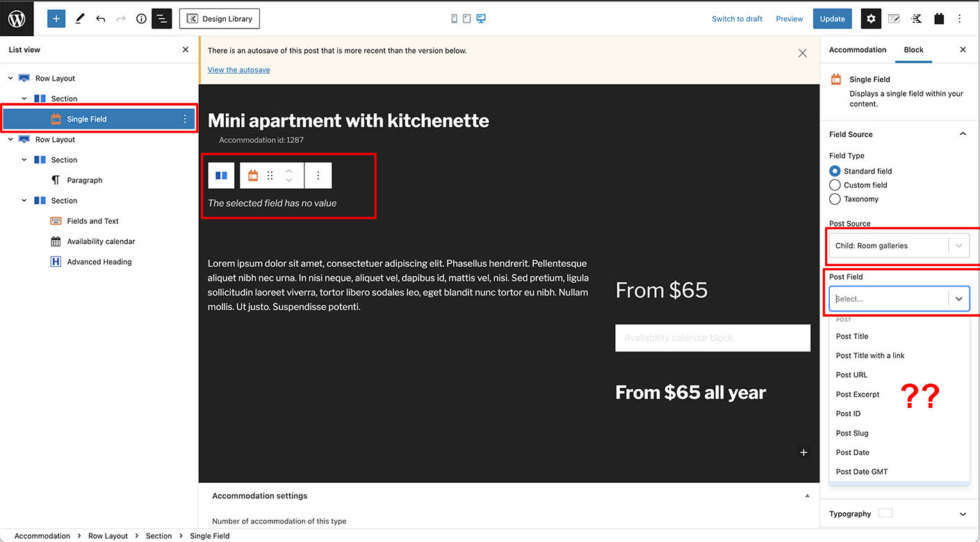Expand the Typography panel
Screen dimensions: 980x542
(963, 514)
